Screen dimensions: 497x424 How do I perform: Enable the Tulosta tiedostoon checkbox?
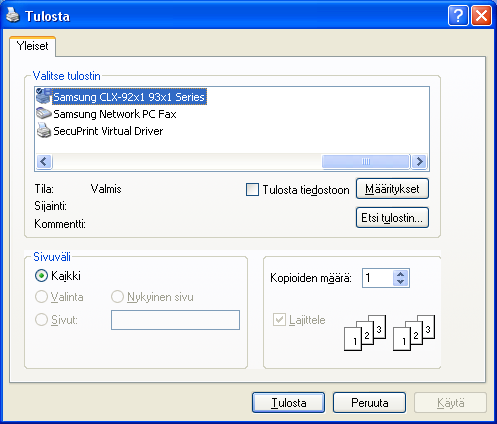pyautogui.click(x=252, y=189)
